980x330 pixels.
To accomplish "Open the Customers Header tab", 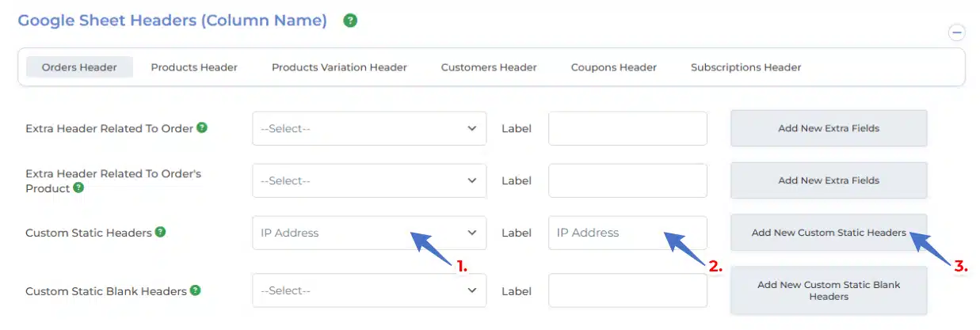I will pyautogui.click(x=489, y=67).
